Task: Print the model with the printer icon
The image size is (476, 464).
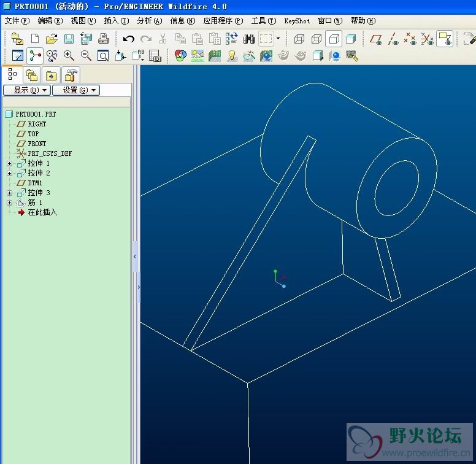Action: pos(104,39)
